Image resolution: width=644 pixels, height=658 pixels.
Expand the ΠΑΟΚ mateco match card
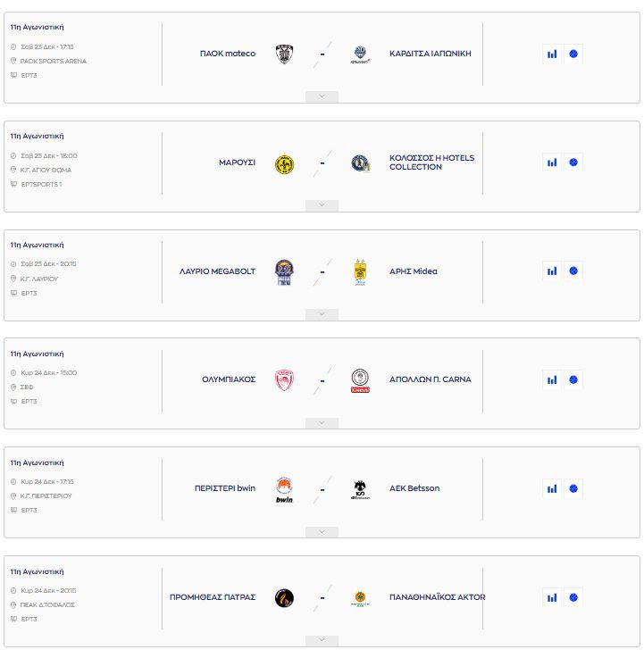pyautogui.click(x=322, y=96)
